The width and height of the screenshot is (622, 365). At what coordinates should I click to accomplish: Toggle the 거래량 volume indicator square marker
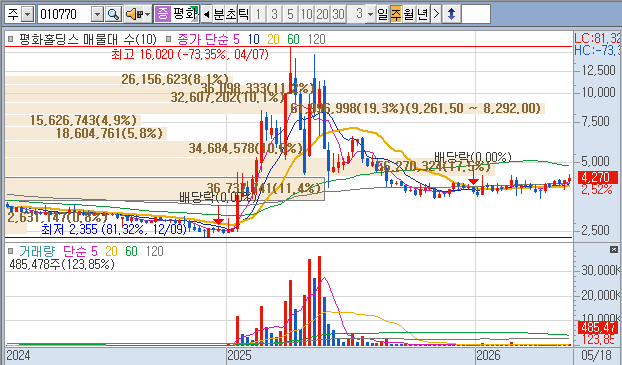pyautogui.click(x=11, y=251)
